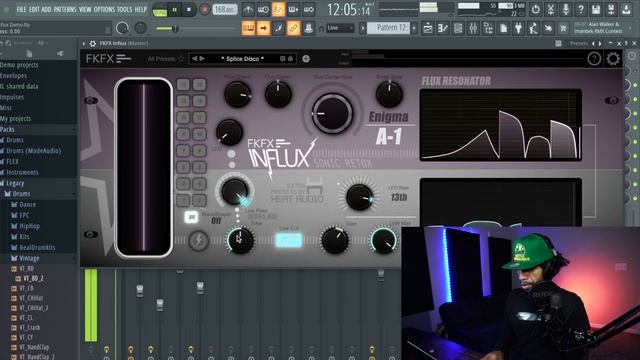Open the VIEW menu
The width and height of the screenshot is (640, 360).
coord(85,9)
